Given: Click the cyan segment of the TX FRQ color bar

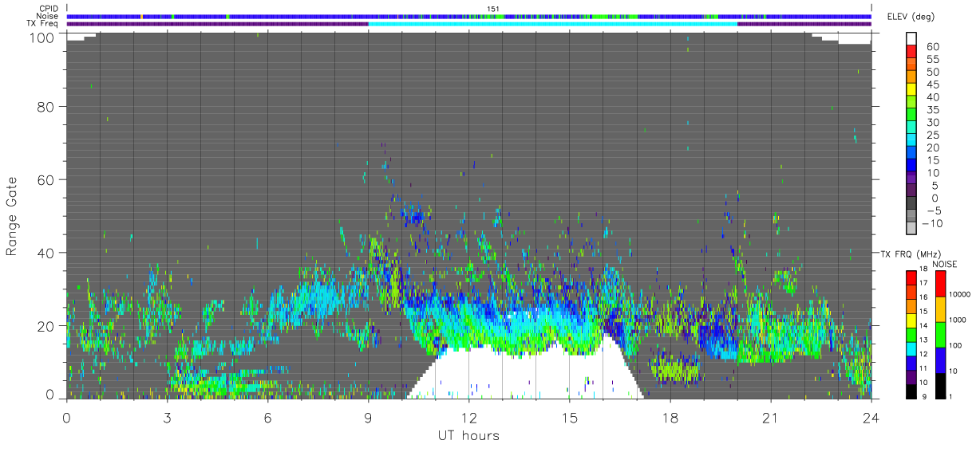Looking at the screenshot, I should pyautogui.click(x=911, y=348).
